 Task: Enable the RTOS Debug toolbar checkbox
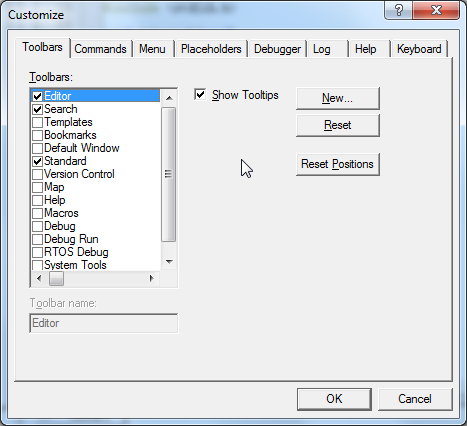pos(37,252)
